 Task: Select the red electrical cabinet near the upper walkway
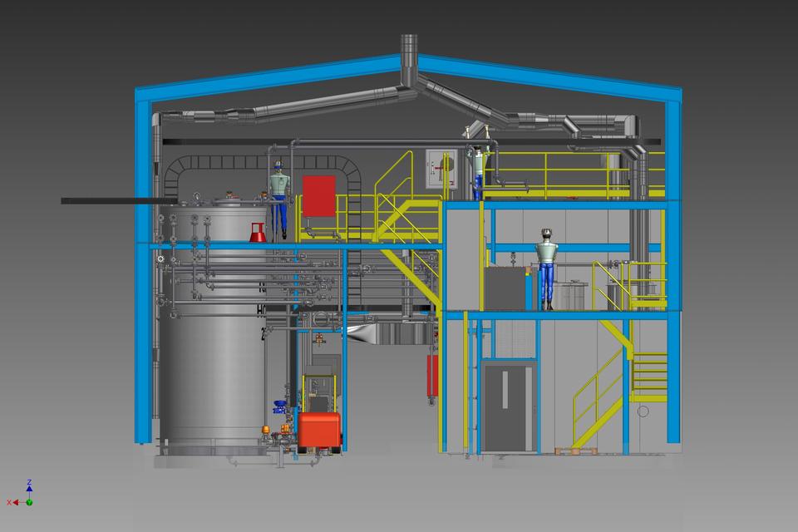320,195
